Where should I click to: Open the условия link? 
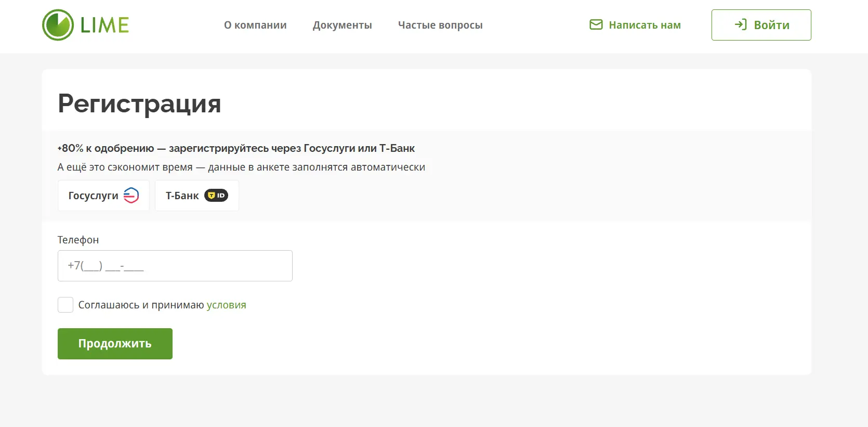click(x=227, y=305)
